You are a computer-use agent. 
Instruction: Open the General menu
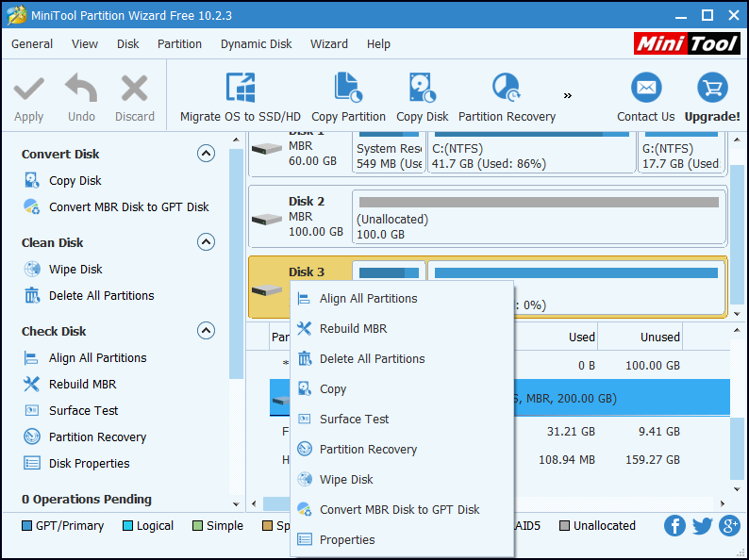[x=32, y=44]
